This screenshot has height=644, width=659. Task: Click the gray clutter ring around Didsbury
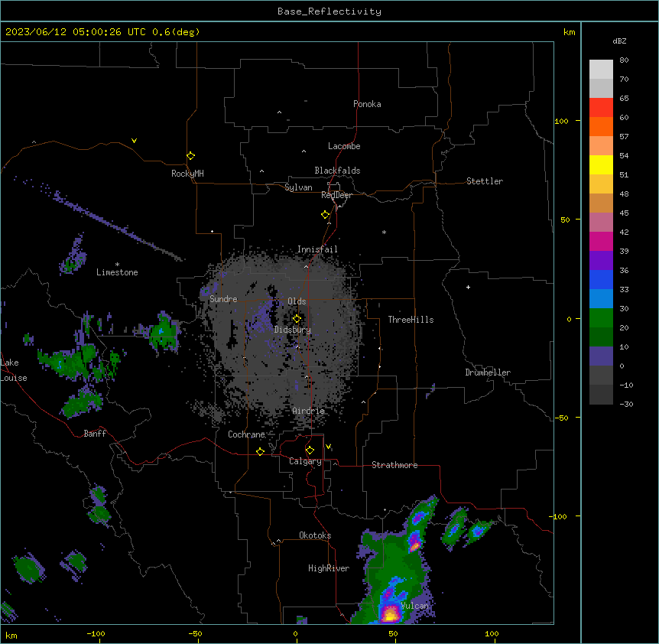coord(281,337)
